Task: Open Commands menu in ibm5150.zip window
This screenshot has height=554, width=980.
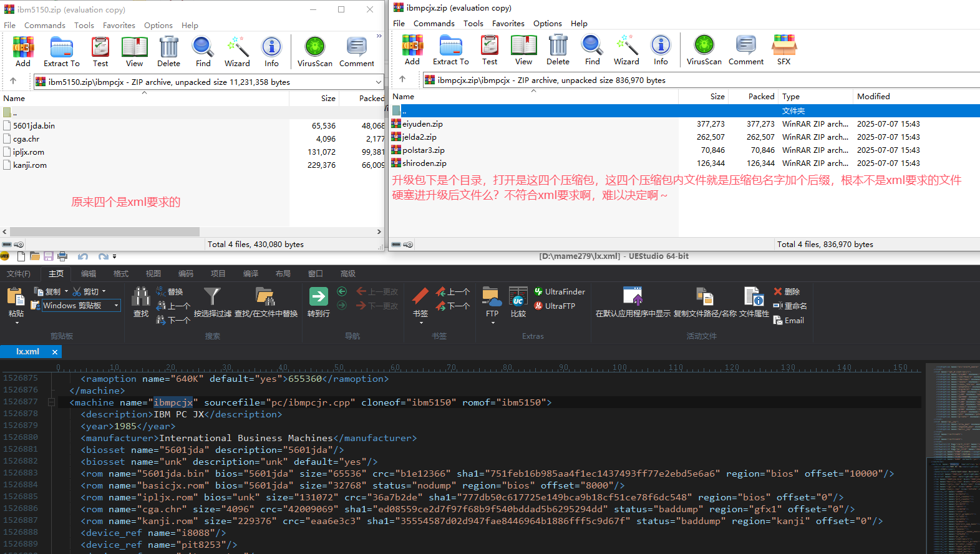Action: point(45,26)
